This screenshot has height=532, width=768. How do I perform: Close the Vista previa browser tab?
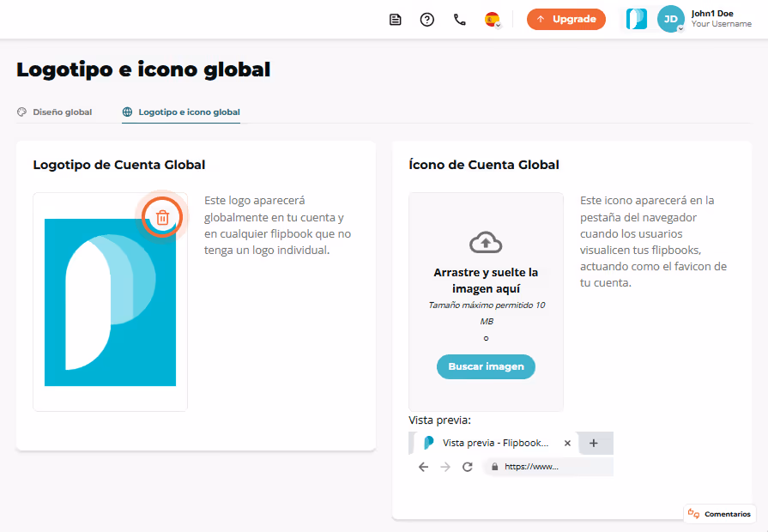click(567, 443)
